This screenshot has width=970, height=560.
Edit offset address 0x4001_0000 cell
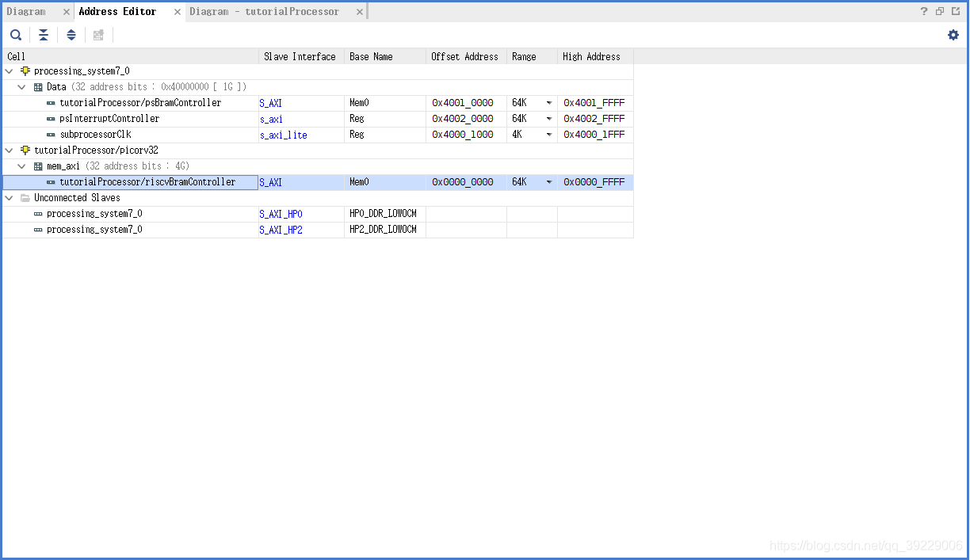[466, 103]
